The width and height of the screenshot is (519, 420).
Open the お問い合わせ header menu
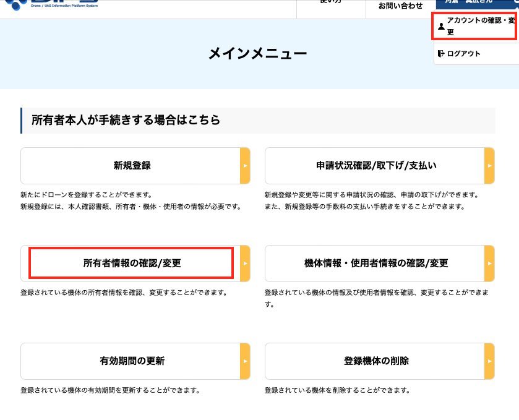(x=400, y=6)
